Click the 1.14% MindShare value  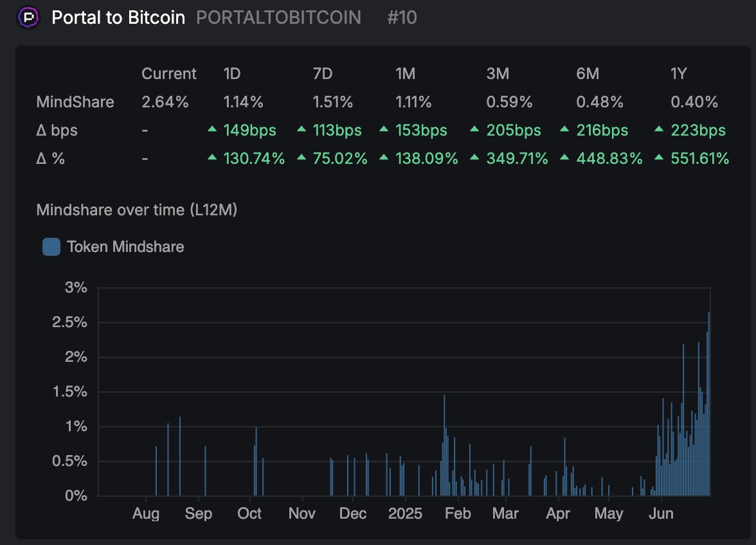243,102
